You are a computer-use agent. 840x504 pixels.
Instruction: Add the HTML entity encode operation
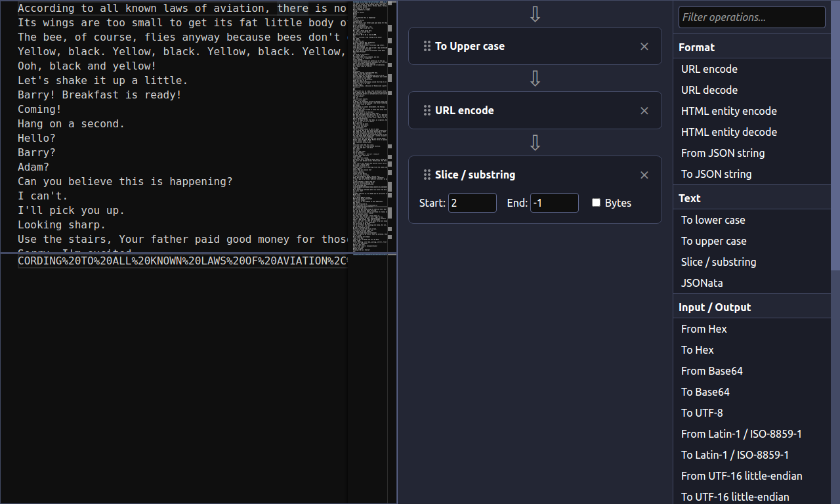coord(728,111)
